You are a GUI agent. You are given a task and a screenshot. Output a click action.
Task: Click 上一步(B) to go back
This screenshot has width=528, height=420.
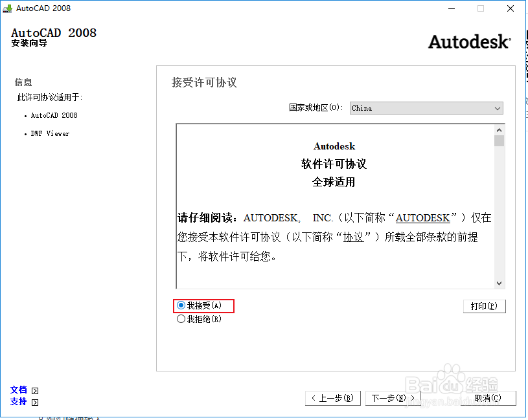[333, 398]
